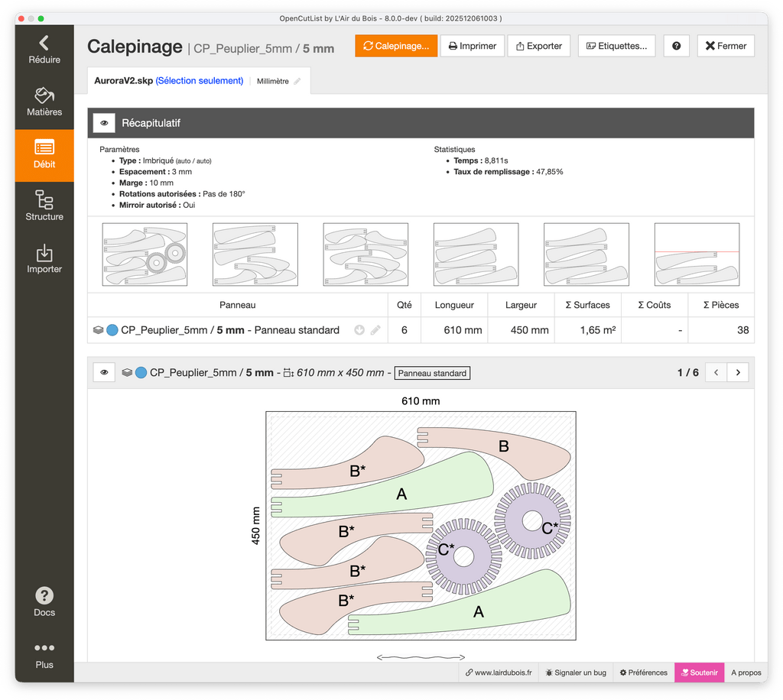Viewport: 783px width, 700px height.
Task: Click the question mark help button
Action: pyautogui.click(x=677, y=46)
